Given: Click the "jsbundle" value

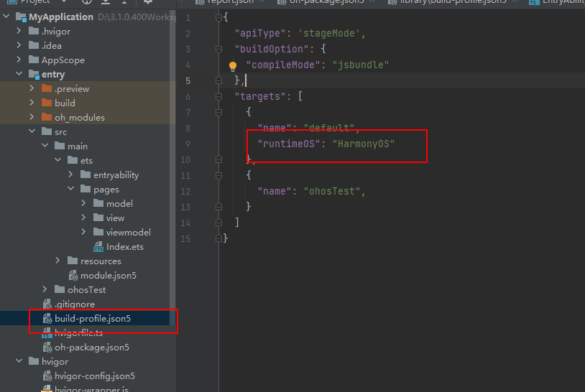Looking at the screenshot, I should coord(360,65).
